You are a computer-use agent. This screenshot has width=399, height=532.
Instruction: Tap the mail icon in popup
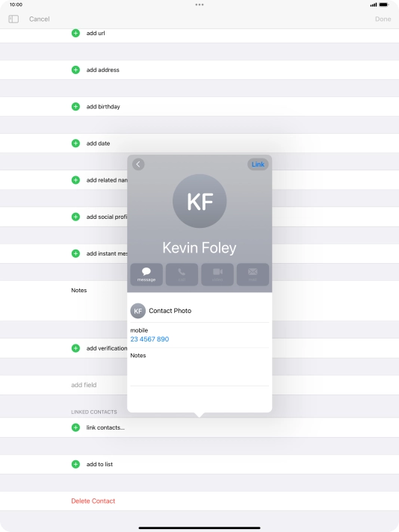pos(253,274)
